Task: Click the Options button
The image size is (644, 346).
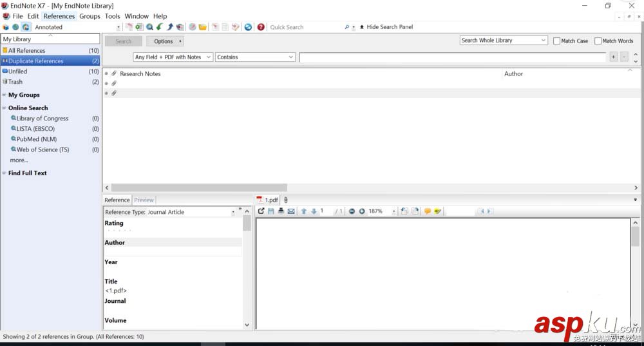Action: point(165,41)
